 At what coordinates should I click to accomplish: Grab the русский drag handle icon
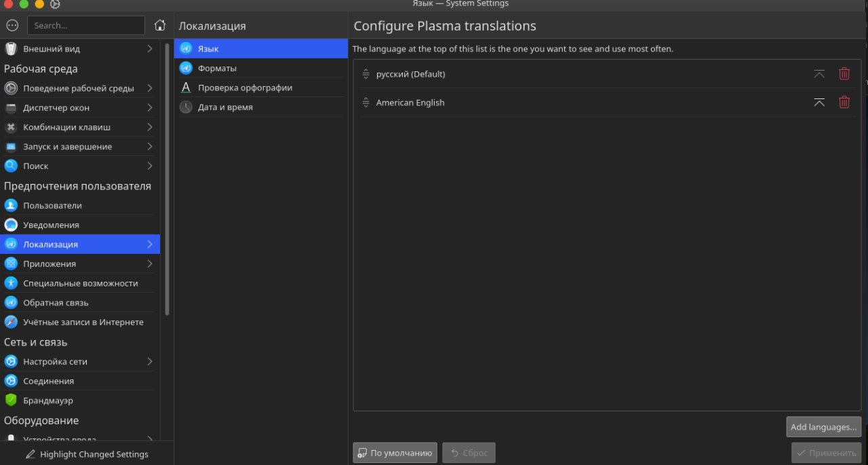[x=366, y=74]
